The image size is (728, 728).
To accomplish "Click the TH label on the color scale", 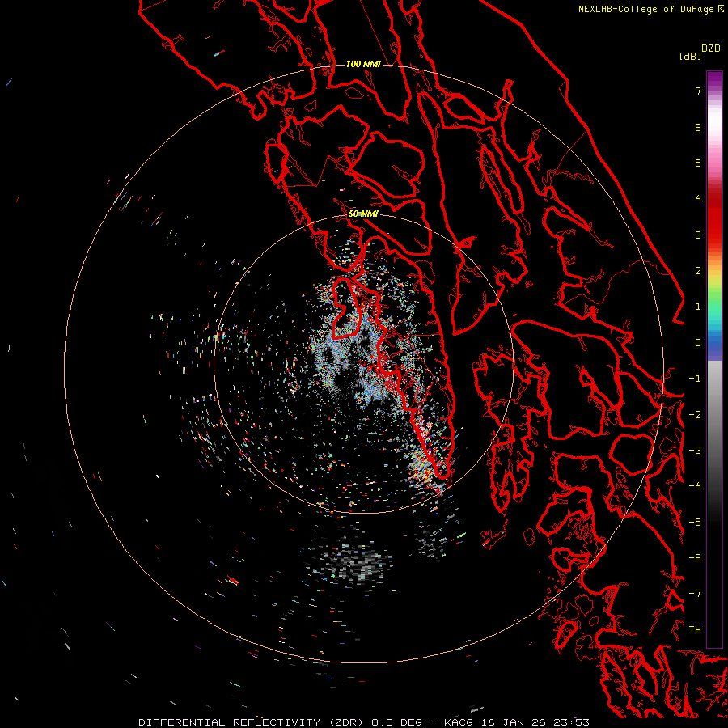I will (695, 629).
